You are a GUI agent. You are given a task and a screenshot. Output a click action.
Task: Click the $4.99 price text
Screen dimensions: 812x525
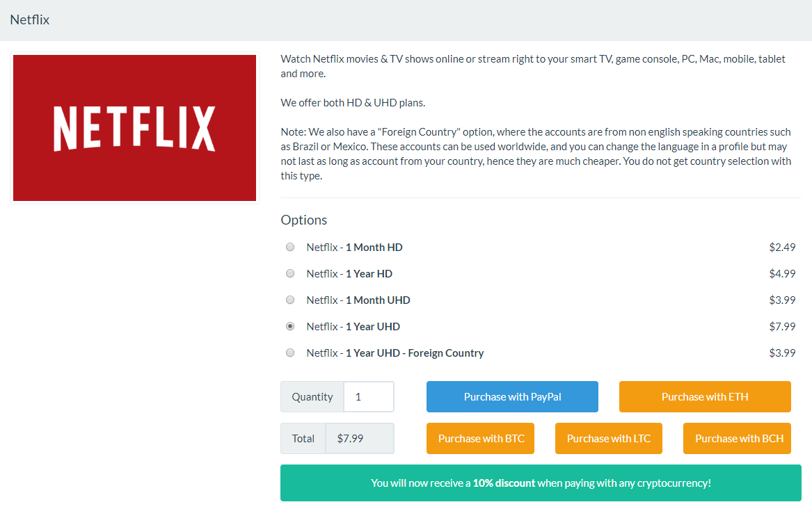coord(782,273)
